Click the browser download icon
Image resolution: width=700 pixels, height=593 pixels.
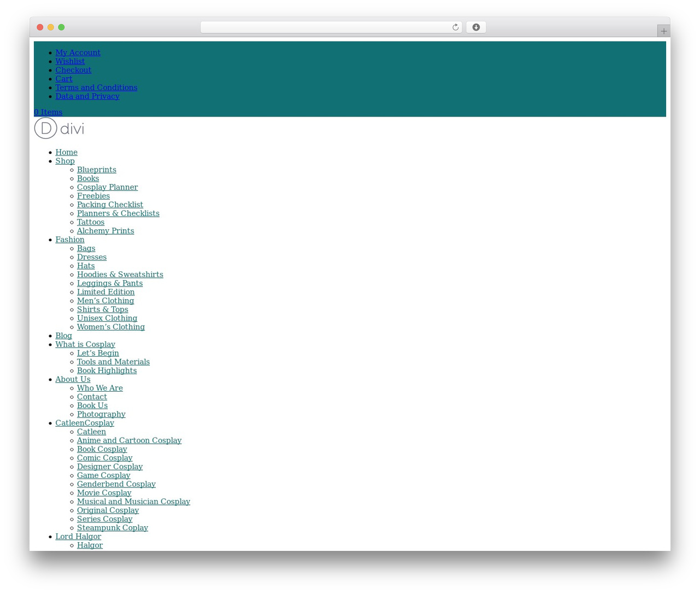[x=476, y=27]
